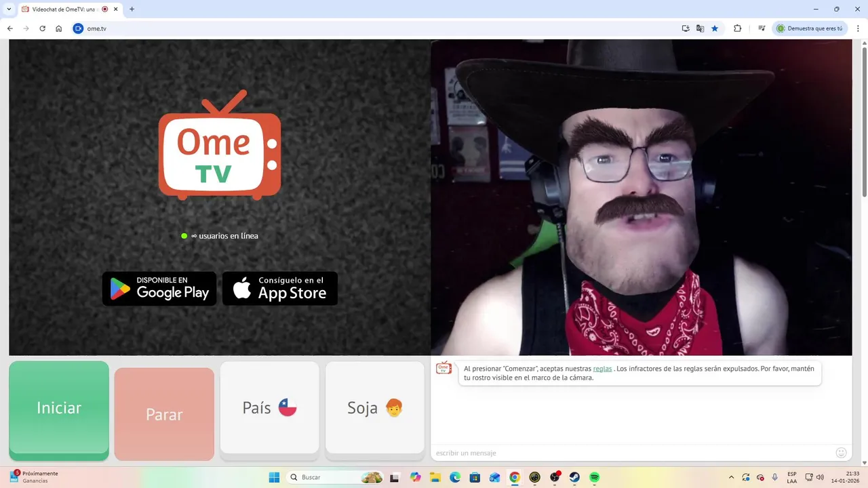Screen dimensions: 868x488
Task: Click the browser forward arrow
Action: click(26, 28)
